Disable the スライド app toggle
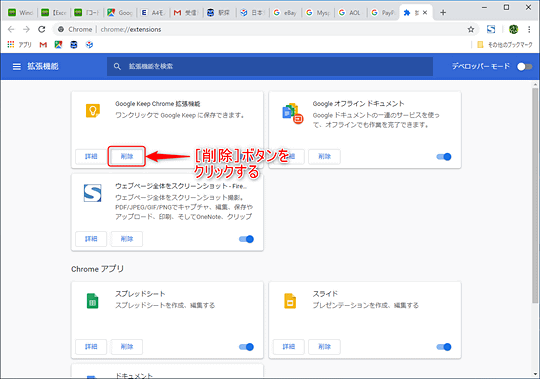 pos(444,347)
